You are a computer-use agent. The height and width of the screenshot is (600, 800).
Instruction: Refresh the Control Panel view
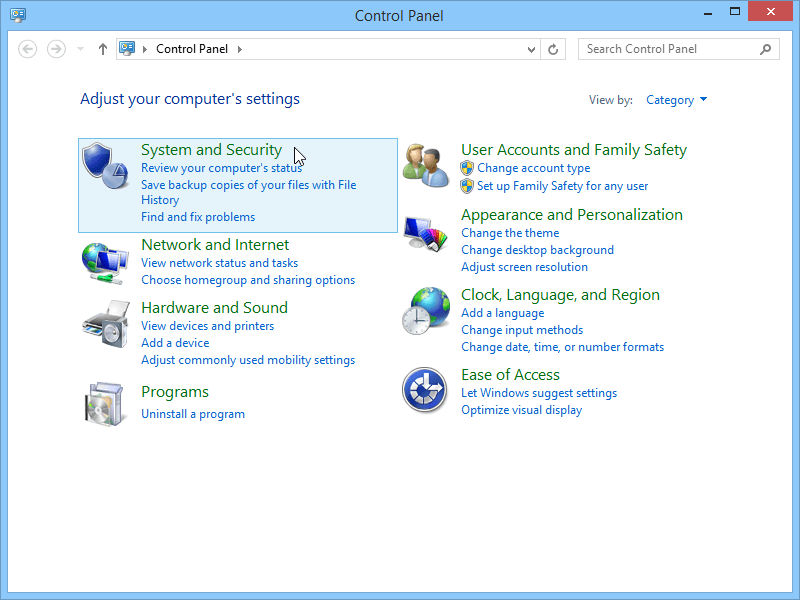tap(553, 49)
